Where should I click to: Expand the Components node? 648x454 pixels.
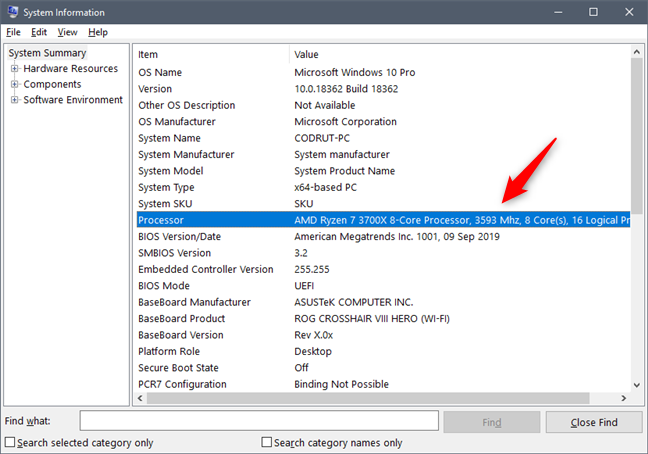click(14, 84)
